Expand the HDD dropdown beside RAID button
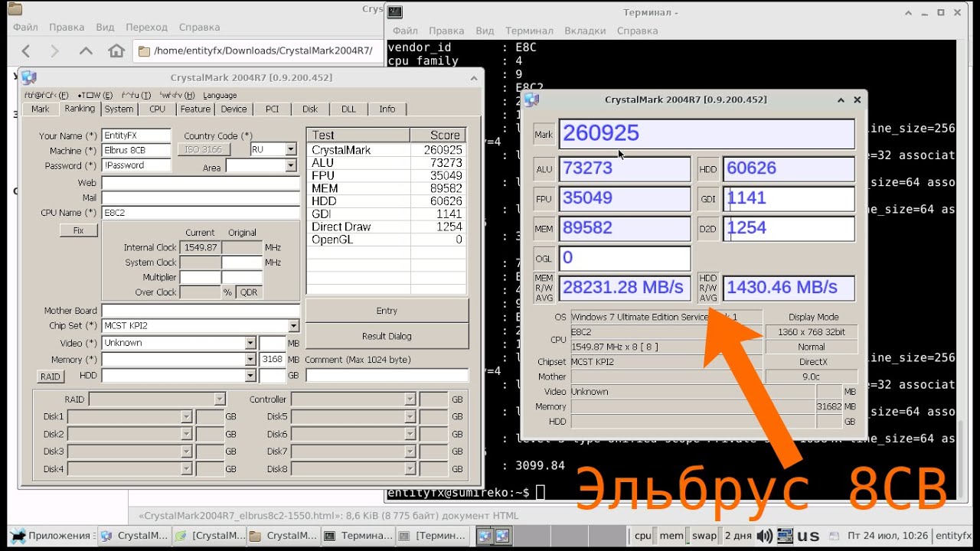980x551 pixels. 250,376
